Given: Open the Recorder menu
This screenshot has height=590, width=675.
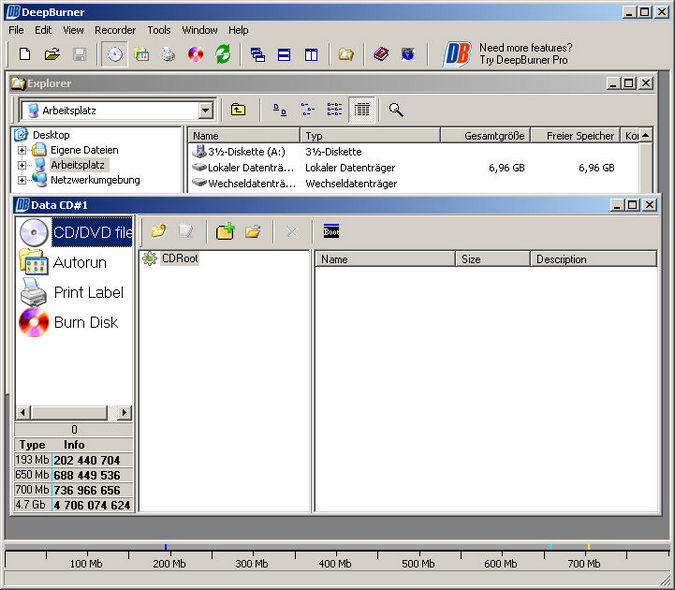Looking at the screenshot, I should (115, 30).
